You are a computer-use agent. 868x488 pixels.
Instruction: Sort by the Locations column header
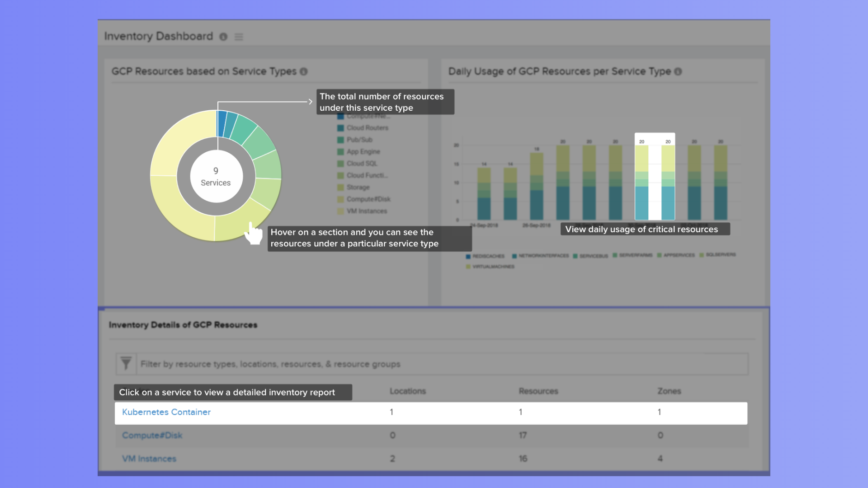pos(408,391)
